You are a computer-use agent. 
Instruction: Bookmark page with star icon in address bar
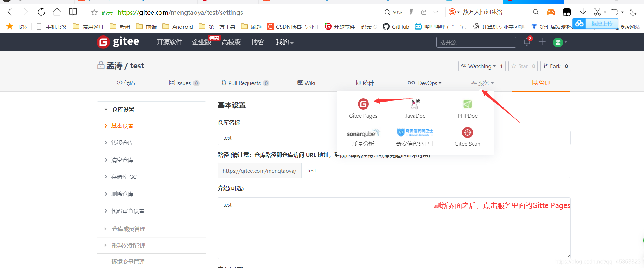(94, 13)
